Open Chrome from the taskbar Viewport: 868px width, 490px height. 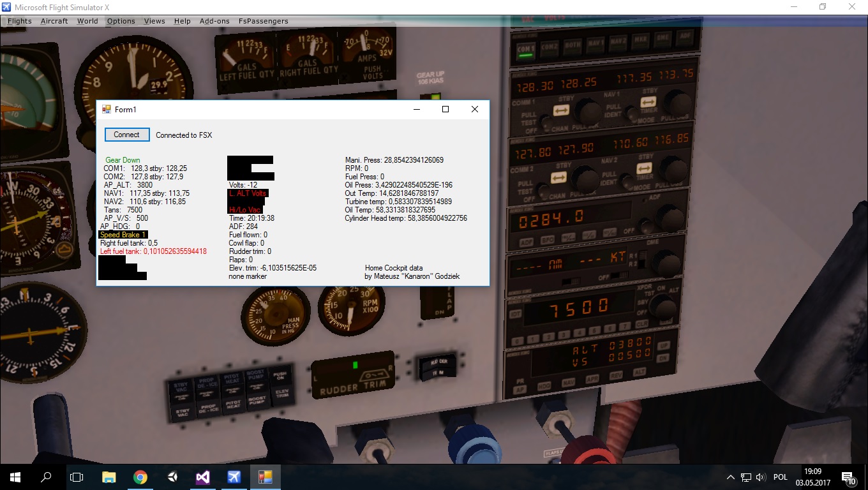tap(140, 477)
